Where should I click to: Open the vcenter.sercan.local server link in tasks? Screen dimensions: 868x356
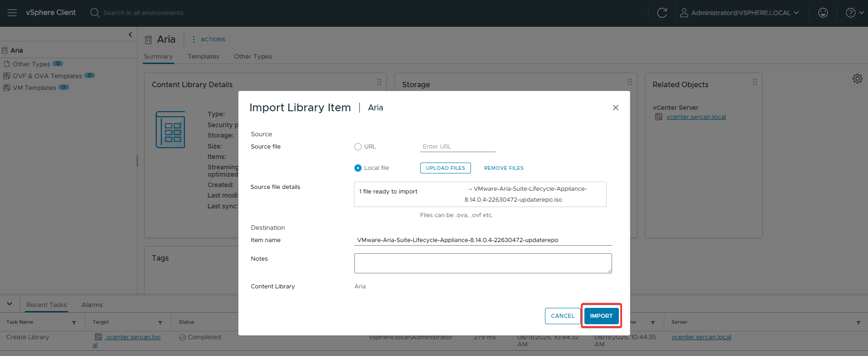click(x=701, y=337)
